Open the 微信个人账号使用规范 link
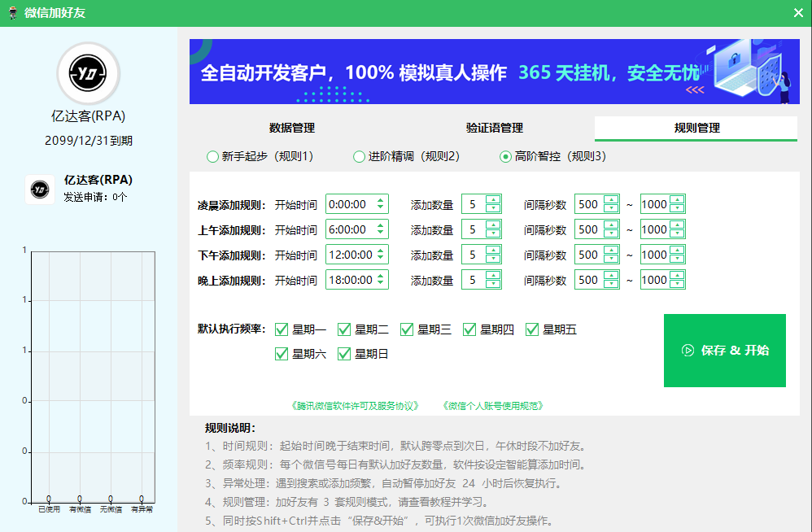This screenshot has height=532, width=812. point(493,405)
